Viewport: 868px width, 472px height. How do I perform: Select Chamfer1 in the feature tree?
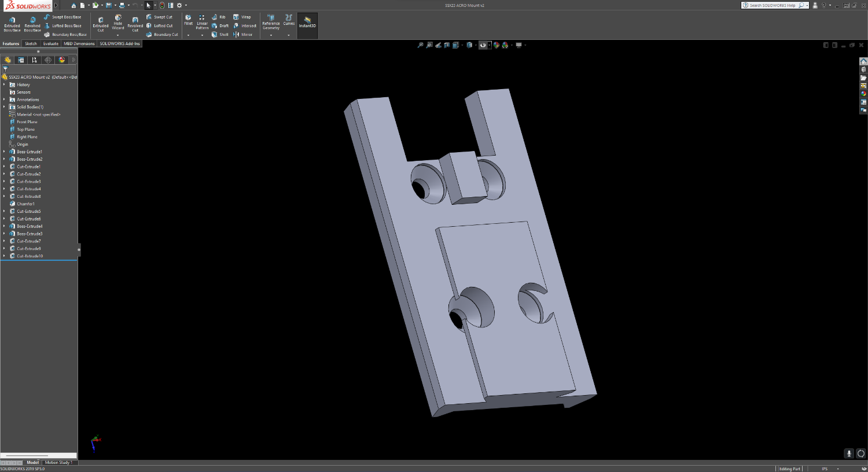tap(25, 204)
